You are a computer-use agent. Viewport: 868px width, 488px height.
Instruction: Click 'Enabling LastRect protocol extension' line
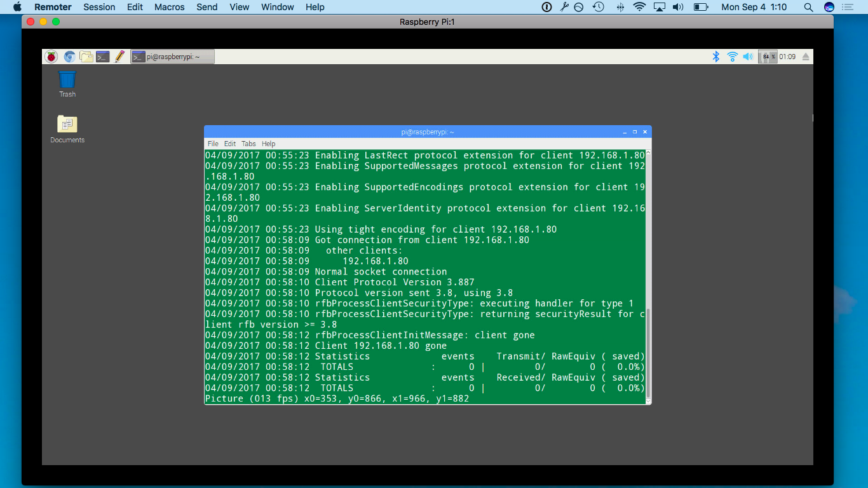(x=425, y=155)
